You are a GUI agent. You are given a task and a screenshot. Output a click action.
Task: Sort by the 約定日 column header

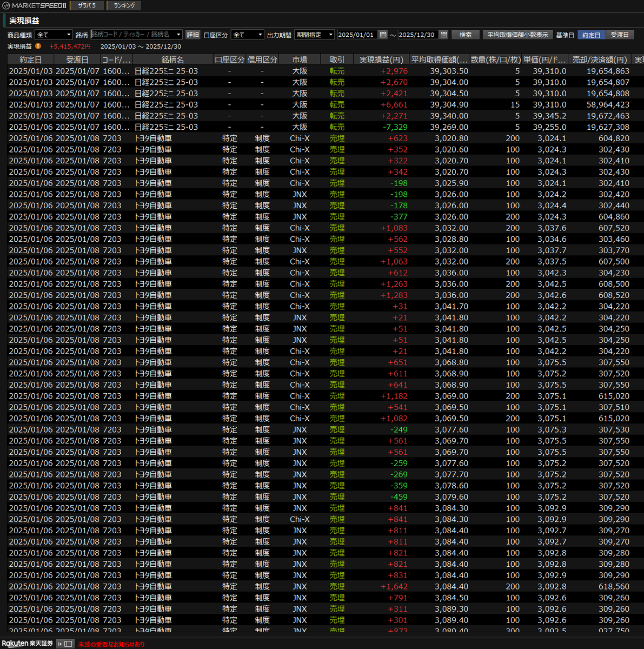[x=31, y=59]
